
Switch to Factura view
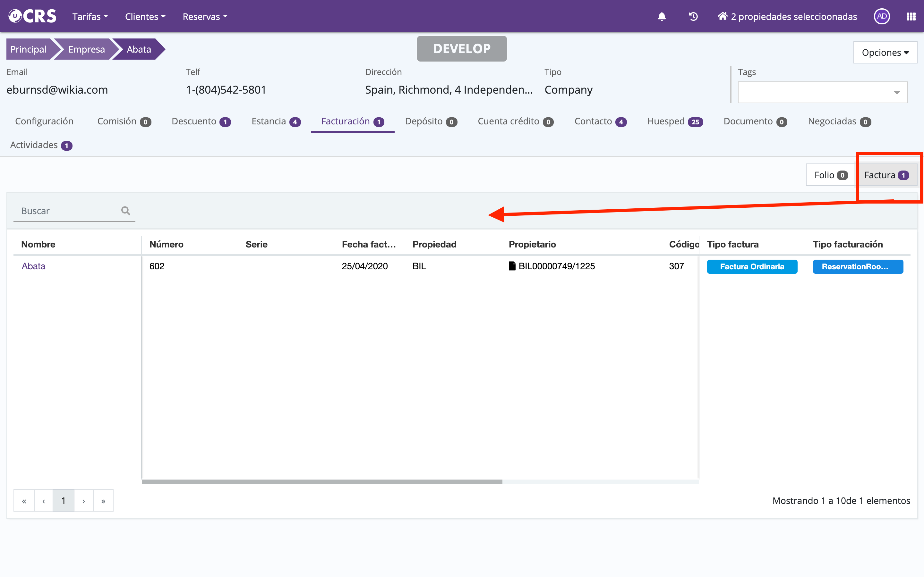[886, 175]
